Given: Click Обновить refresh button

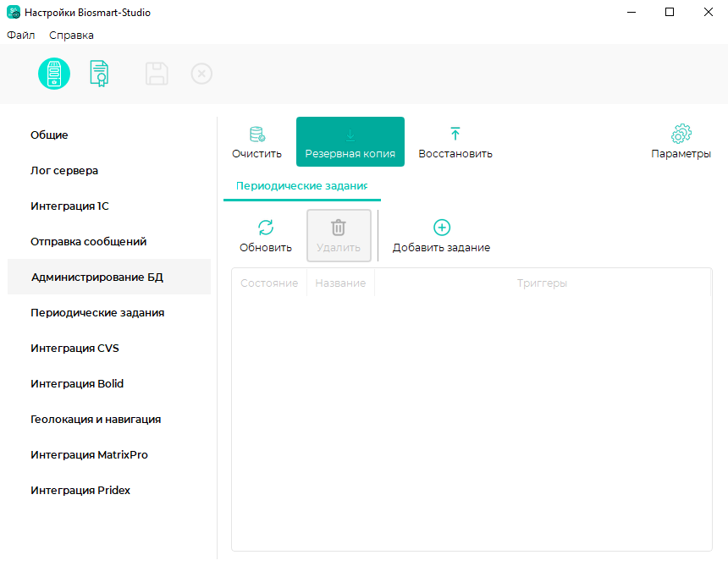Looking at the screenshot, I should [x=266, y=236].
